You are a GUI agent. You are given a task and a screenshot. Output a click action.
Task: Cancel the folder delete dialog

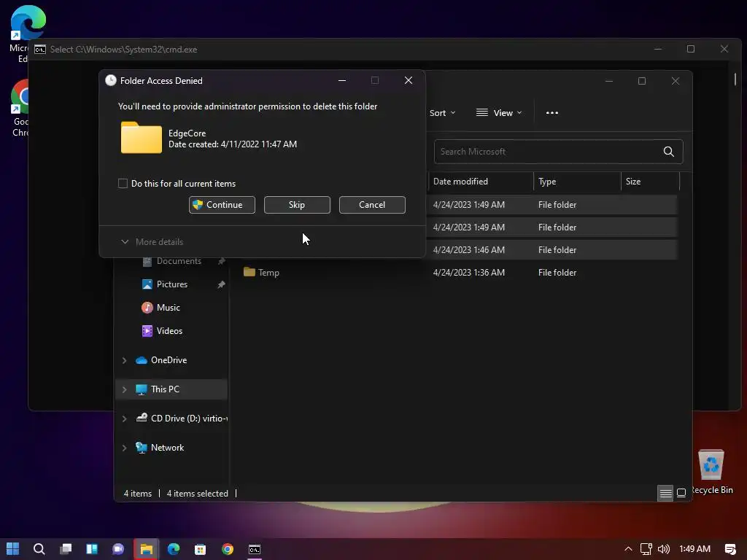point(372,205)
